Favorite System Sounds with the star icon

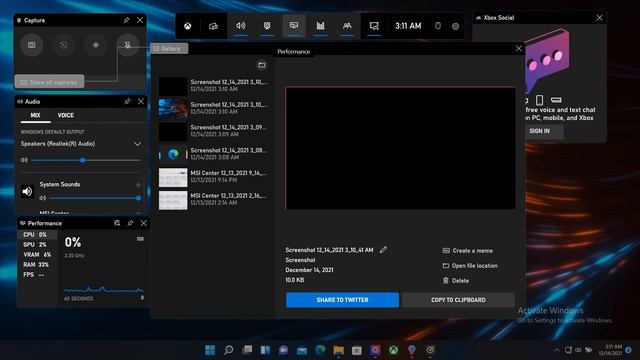point(138,185)
